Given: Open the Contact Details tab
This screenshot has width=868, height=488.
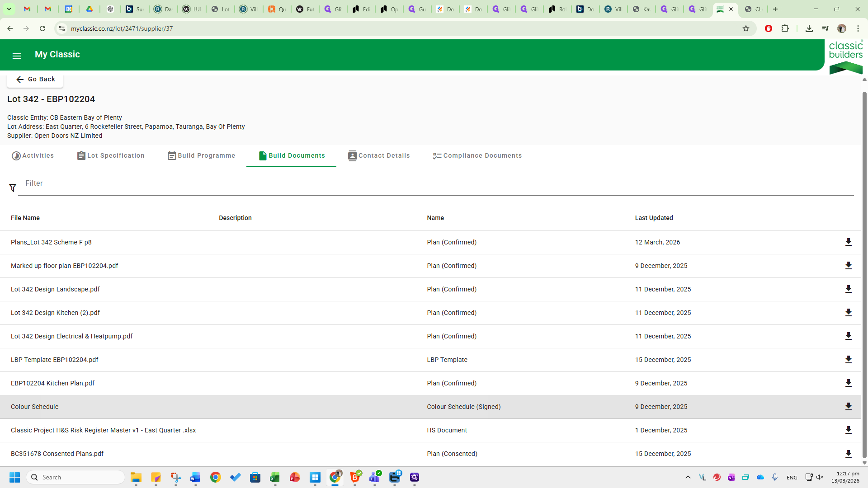Looking at the screenshot, I should pos(379,155).
